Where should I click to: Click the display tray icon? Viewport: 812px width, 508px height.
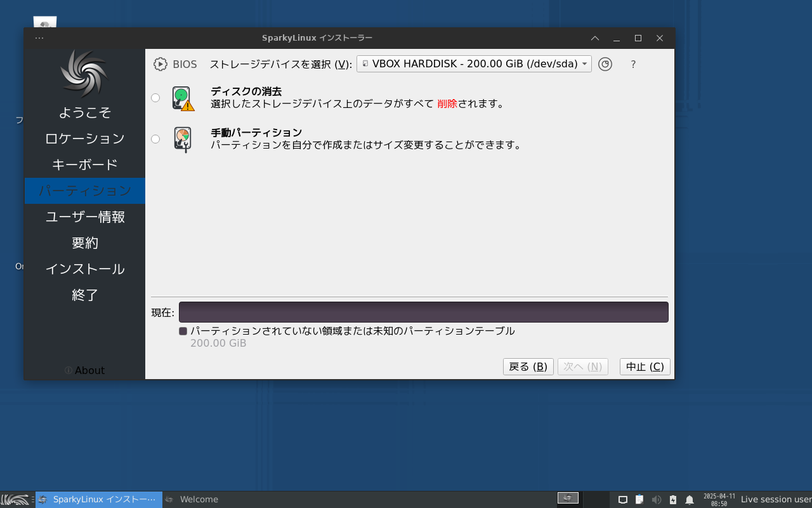623,500
